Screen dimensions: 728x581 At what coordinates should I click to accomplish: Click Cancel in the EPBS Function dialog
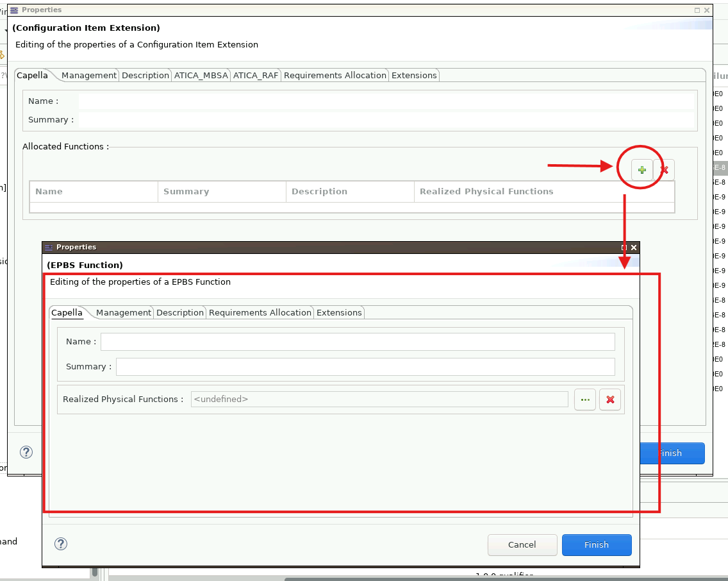pos(522,545)
